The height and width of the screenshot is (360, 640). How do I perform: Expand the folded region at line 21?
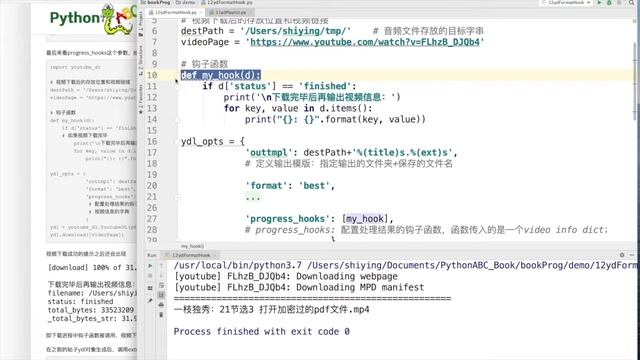[x=178, y=197]
